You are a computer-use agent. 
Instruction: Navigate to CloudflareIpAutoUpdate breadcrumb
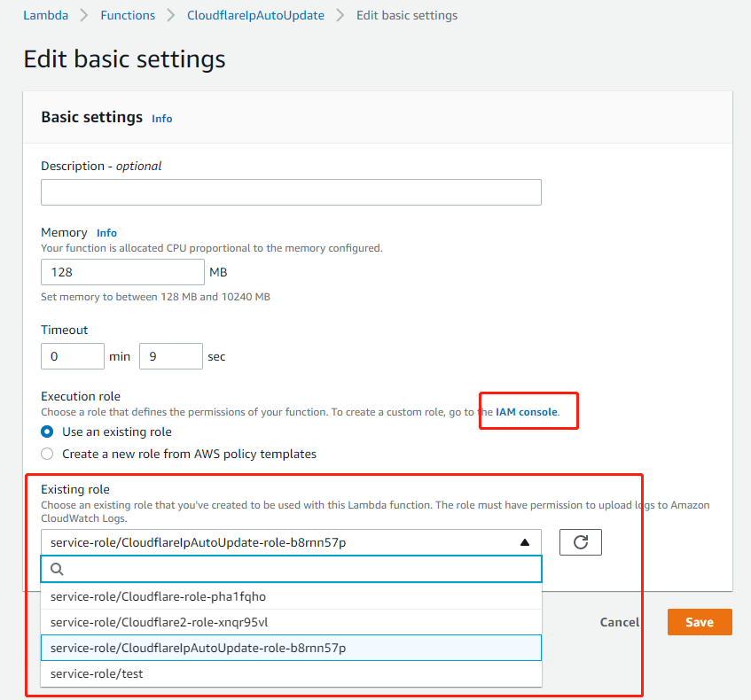255,15
